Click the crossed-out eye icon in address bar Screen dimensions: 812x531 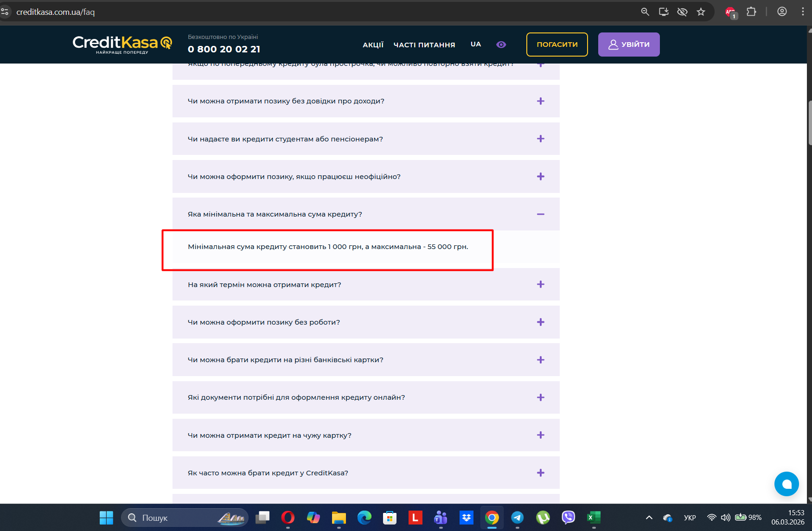682,12
